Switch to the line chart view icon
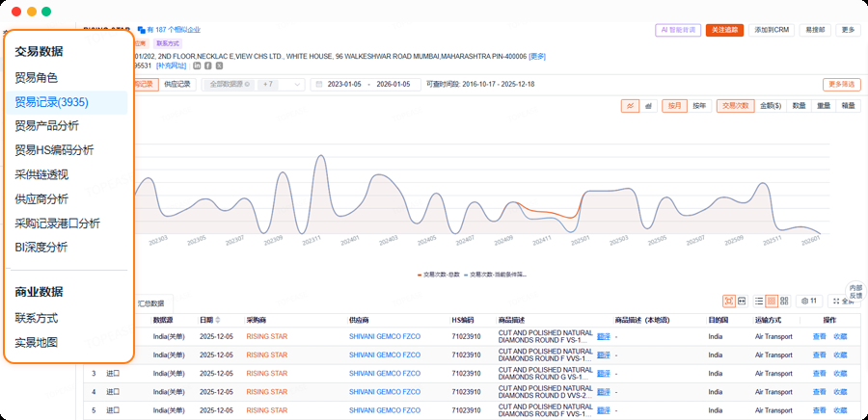The height and width of the screenshot is (420, 868). 631,106
